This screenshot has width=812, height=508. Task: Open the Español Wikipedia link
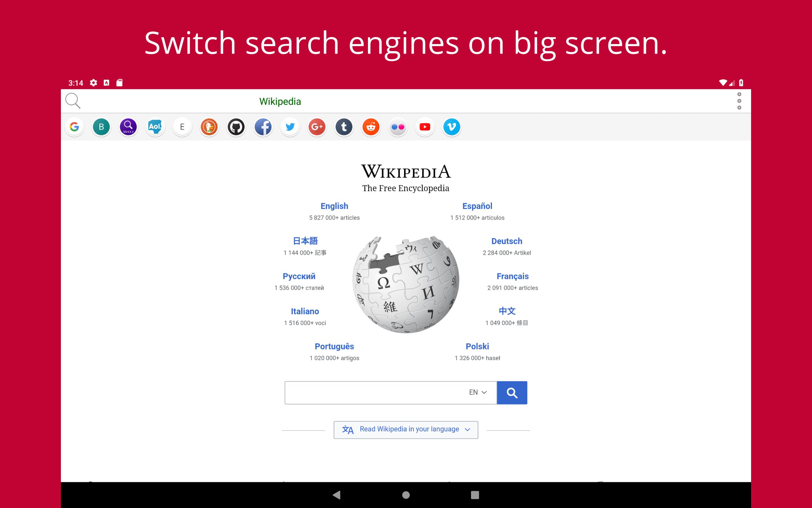pos(477,206)
